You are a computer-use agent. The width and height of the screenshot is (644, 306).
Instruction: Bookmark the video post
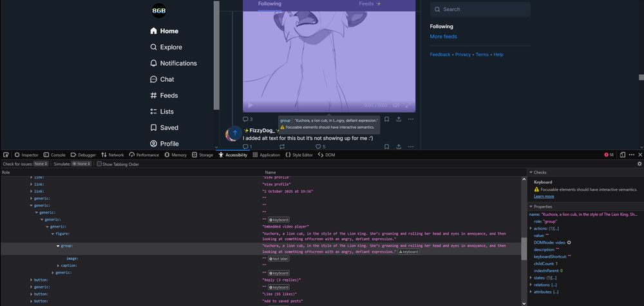[x=386, y=119]
